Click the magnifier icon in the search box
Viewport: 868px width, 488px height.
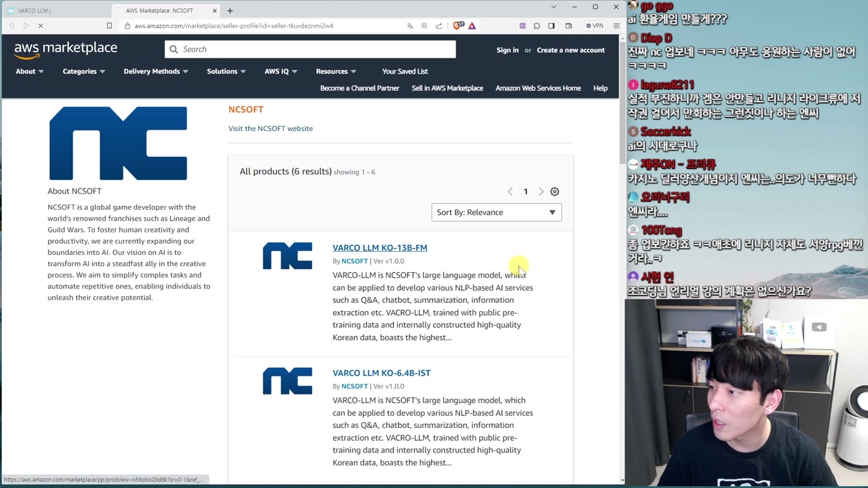(x=174, y=49)
